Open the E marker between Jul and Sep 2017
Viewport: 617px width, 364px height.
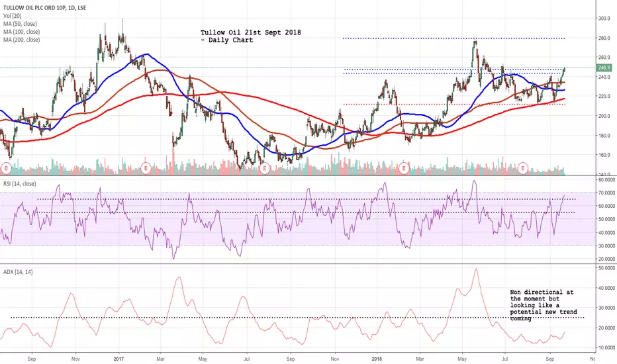[264, 168]
